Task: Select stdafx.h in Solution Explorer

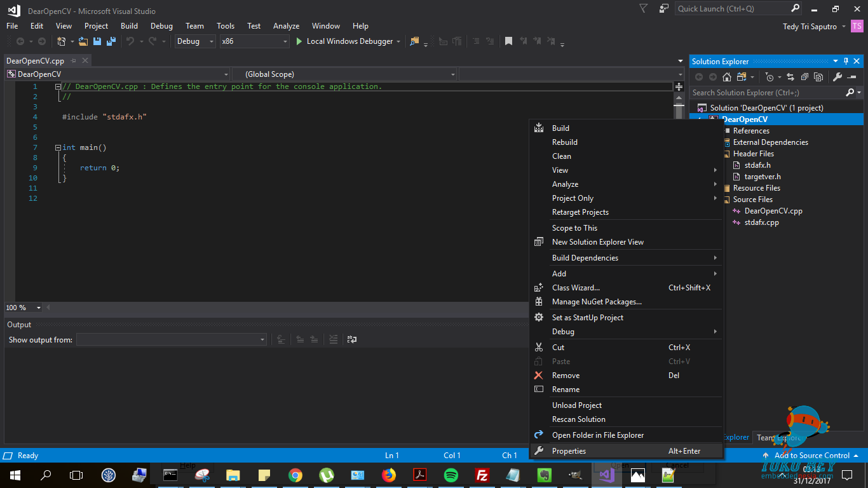Action: [x=757, y=165]
